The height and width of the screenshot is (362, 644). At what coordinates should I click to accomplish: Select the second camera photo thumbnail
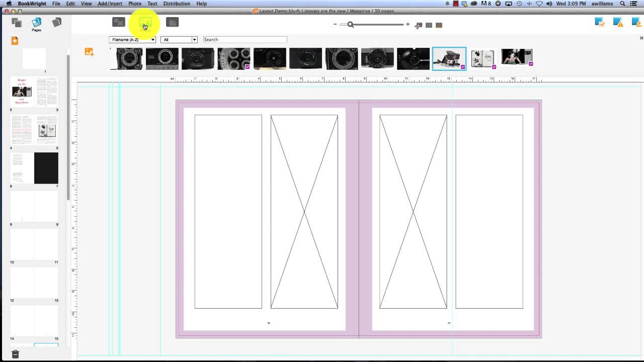click(x=162, y=59)
